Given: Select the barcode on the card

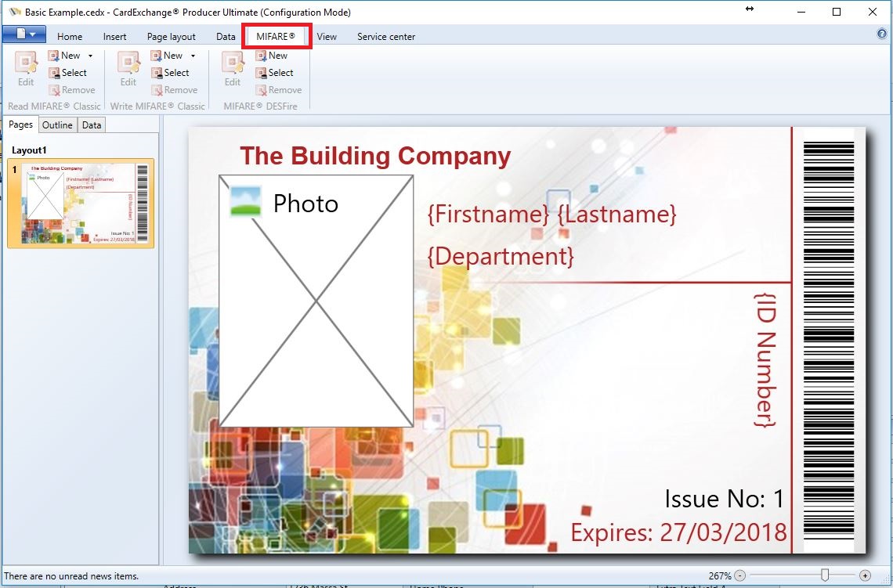Looking at the screenshot, I should point(829,340).
